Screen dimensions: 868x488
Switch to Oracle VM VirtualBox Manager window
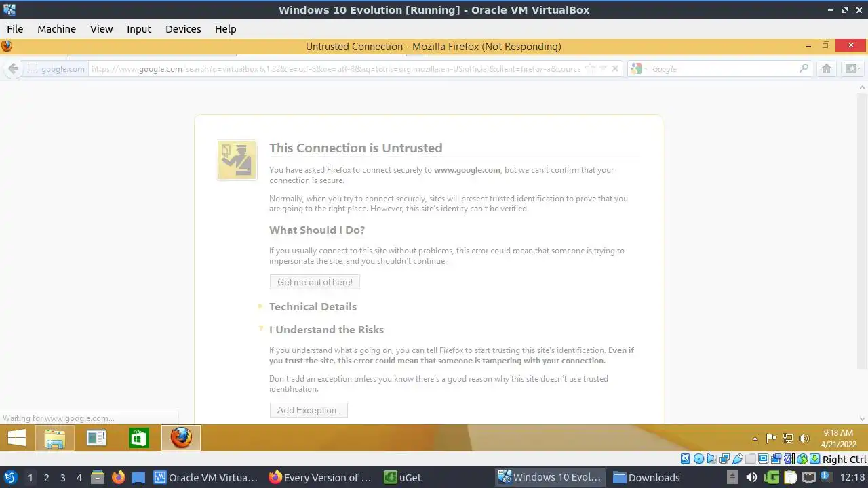(205, 478)
